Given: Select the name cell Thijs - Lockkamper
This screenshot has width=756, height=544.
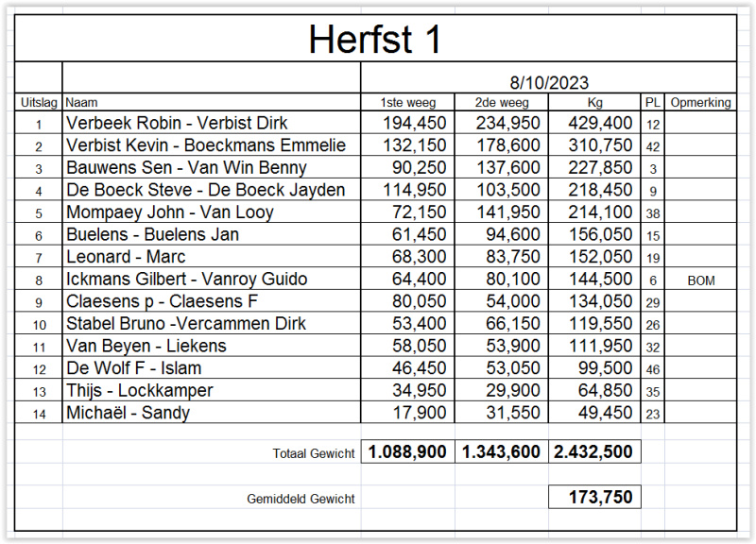Looking at the screenshot, I should point(140,391).
